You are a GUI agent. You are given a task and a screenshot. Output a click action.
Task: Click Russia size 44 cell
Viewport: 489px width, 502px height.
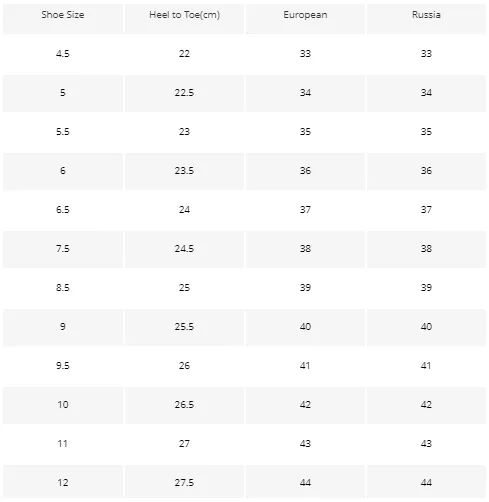pos(426,483)
